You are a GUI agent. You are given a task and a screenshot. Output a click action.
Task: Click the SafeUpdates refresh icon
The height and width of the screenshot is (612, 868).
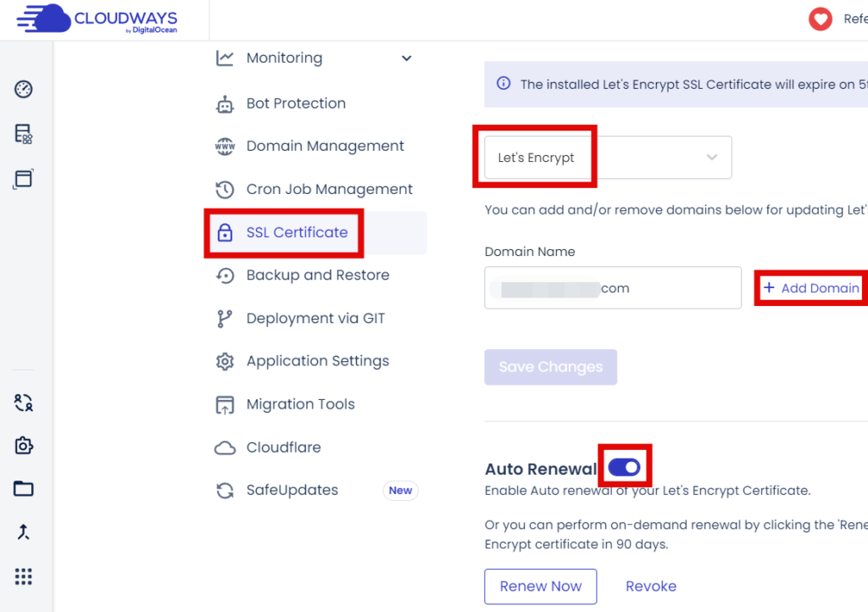(x=225, y=490)
